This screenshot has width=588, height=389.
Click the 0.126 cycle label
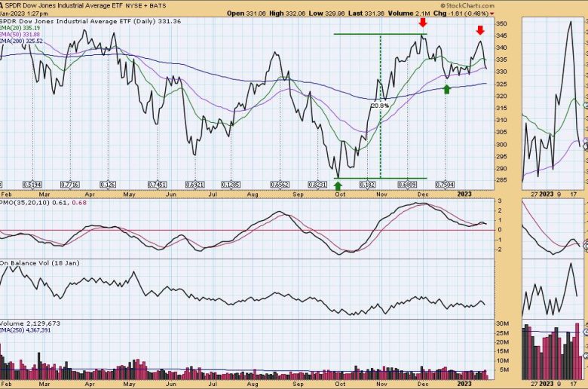pyautogui.click(x=108, y=185)
